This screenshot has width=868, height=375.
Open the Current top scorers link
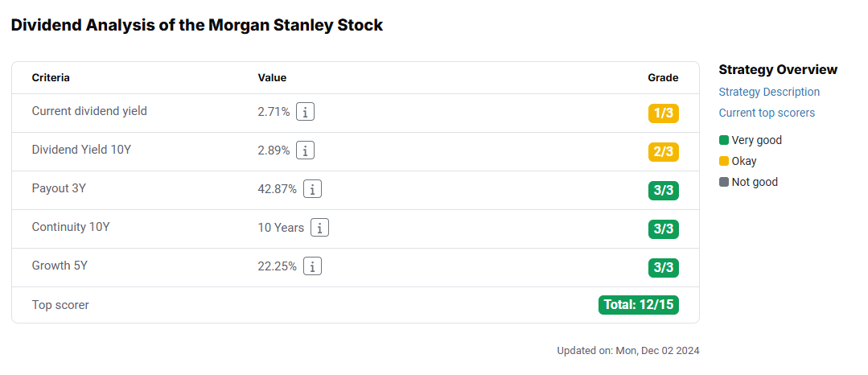tap(767, 113)
